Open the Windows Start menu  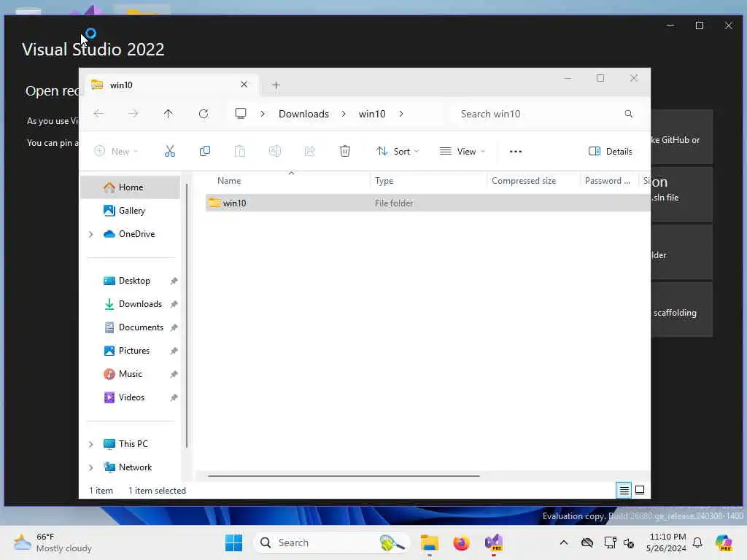pyautogui.click(x=233, y=542)
